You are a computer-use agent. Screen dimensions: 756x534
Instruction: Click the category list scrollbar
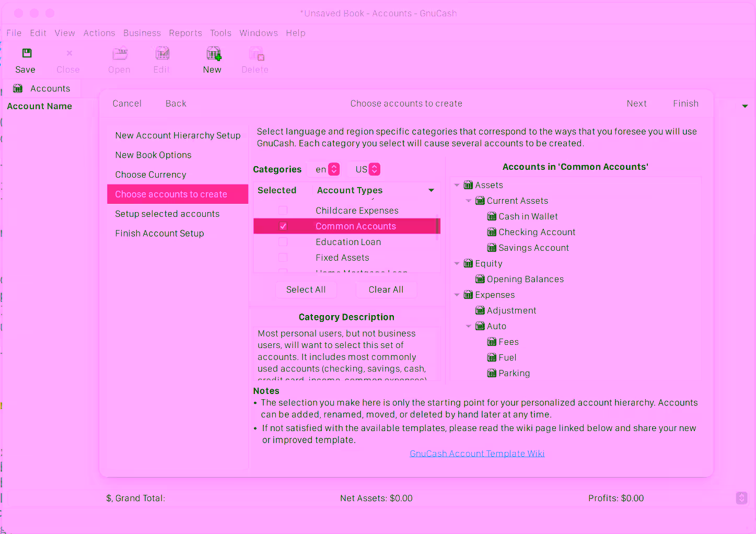tap(437, 229)
